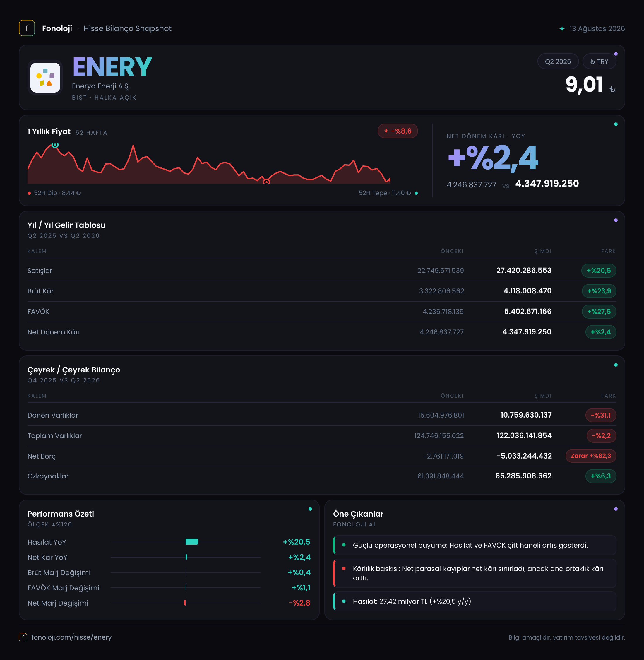
Task: Click the 27.420.286.553 Satışlar value
Action: pos(524,270)
